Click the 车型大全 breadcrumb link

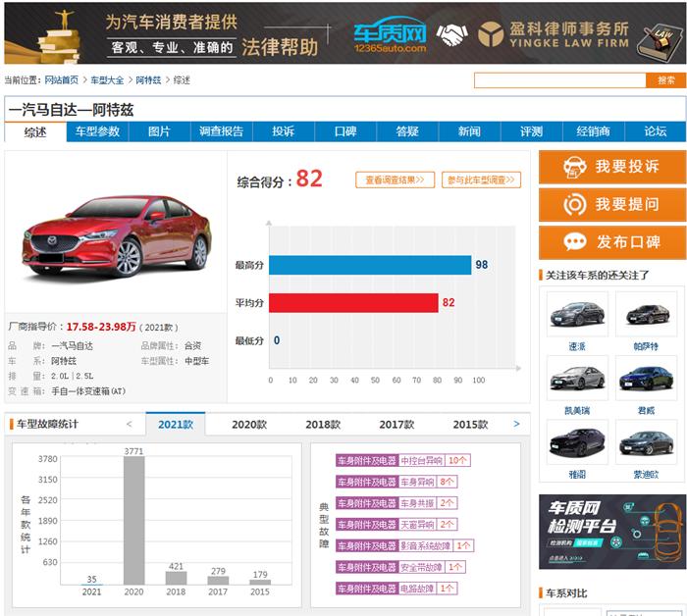[107, 80]
